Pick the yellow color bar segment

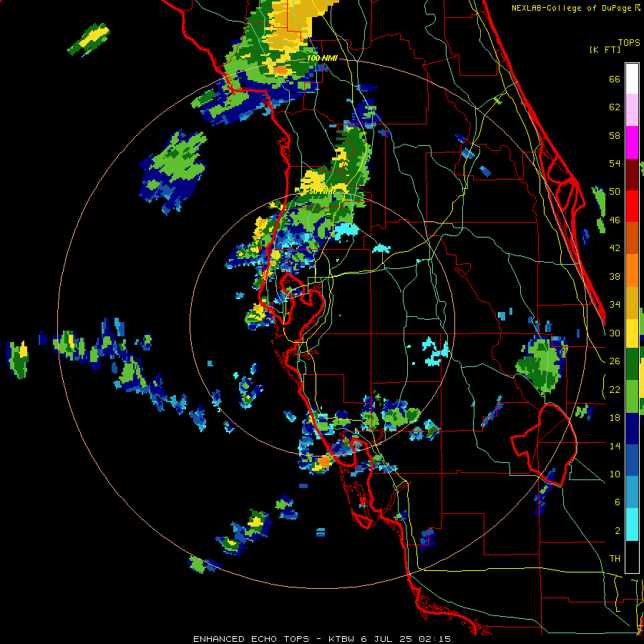tap(632, 333)
